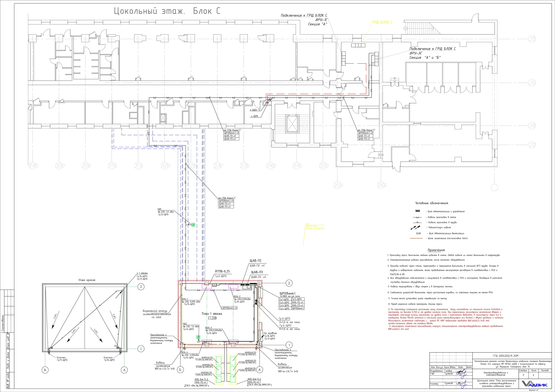The height and width of the screenshot is (392, 555).
Task: Click grid axis bubble 360
Action: (382, 185)
